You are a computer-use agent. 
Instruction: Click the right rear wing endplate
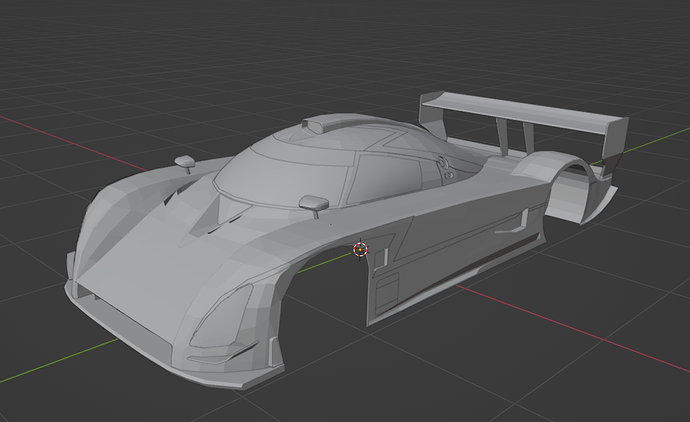(x=613, y=144)
